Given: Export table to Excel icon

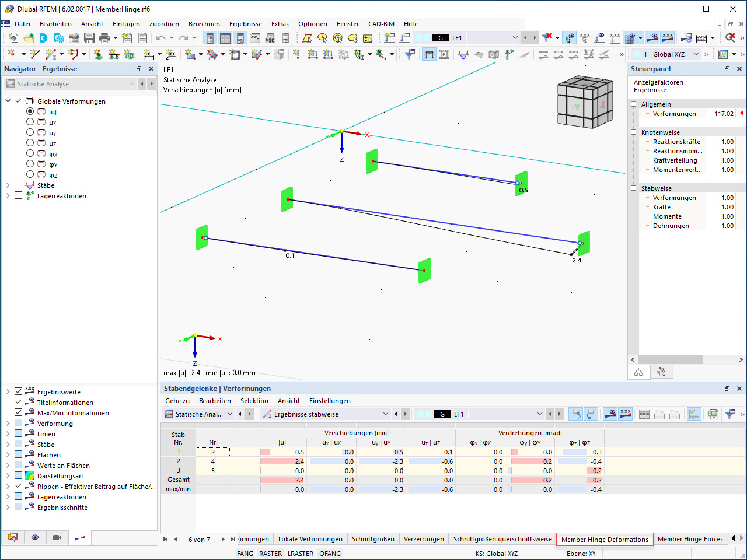Looking at the screenshot, I should click(713, 414).
